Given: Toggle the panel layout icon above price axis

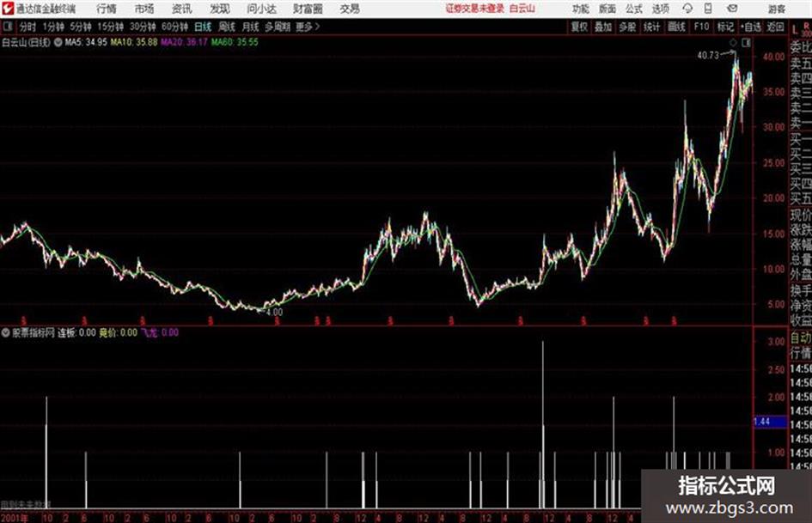Looking at the screenshot, I should coord(746,43).
